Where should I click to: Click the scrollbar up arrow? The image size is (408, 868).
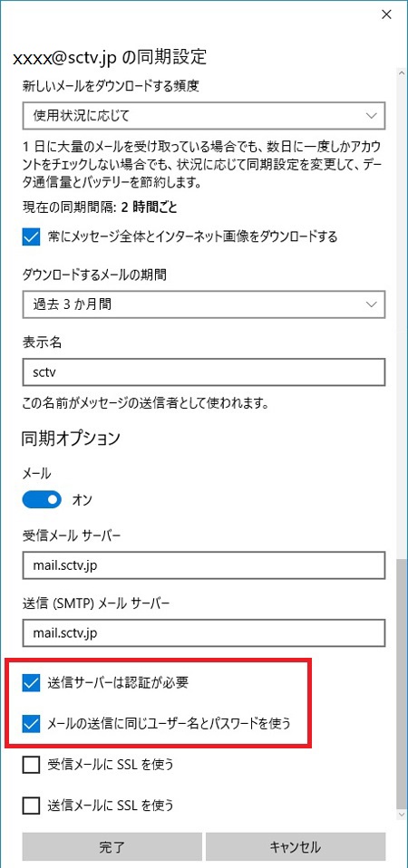(402, 72)
